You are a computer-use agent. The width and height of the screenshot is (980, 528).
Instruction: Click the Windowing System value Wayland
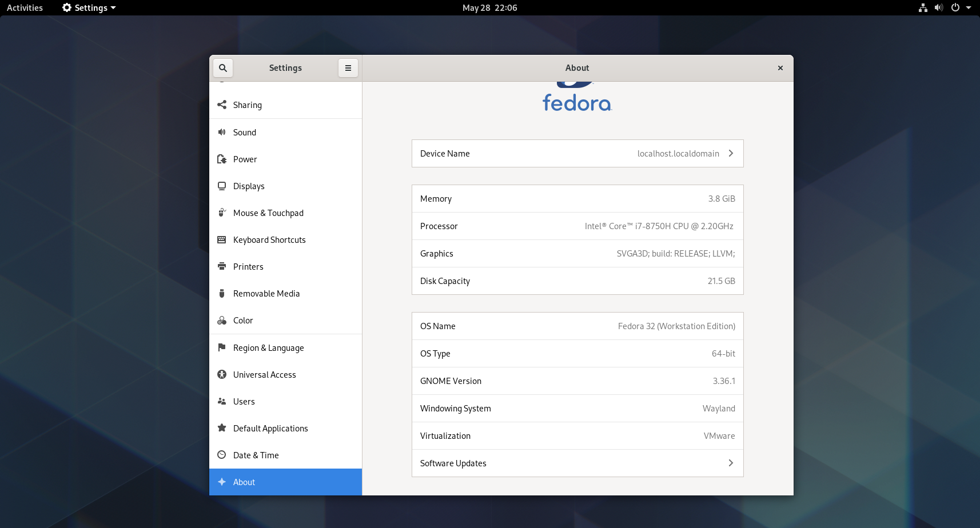pos(719,409)
